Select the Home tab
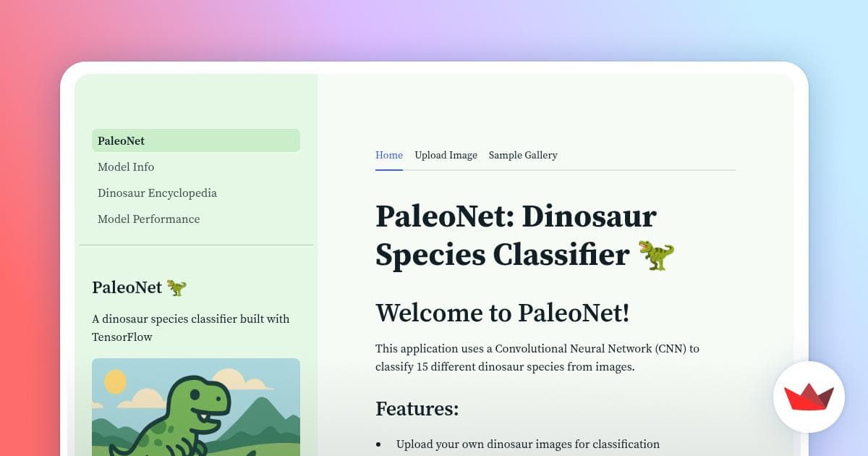The image size is (868, 456). (x=389, y=155)
